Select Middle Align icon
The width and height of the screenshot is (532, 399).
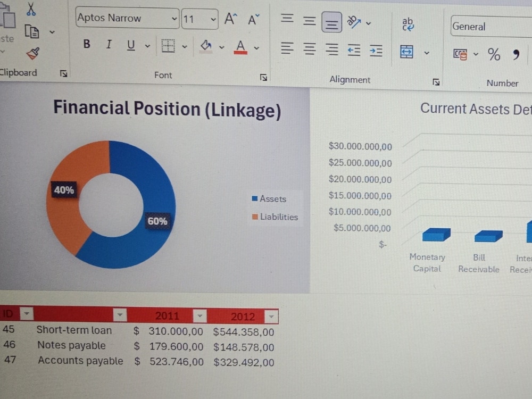[309, 21]
